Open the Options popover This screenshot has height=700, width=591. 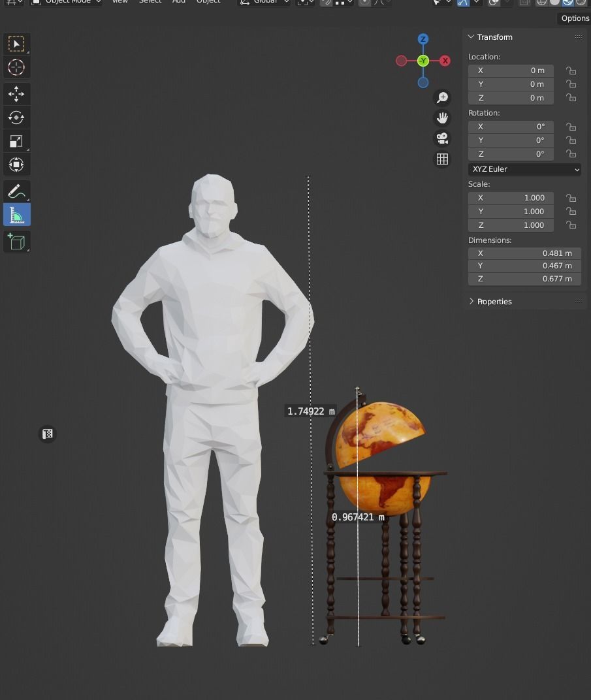click(x=575, y=18)
